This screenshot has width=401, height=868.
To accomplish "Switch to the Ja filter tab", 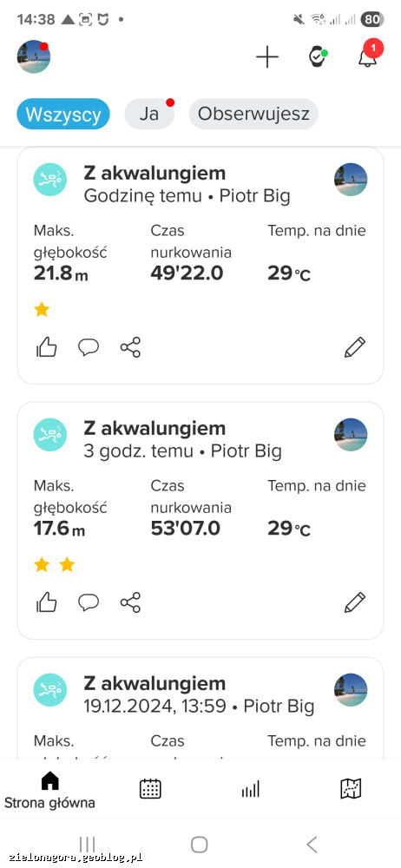I will [149, 114].
